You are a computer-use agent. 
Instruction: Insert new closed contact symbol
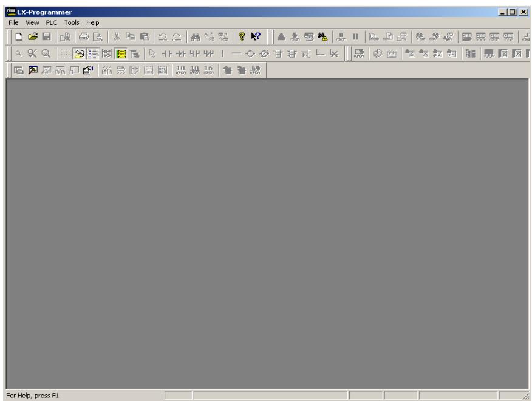coord(181,53)
